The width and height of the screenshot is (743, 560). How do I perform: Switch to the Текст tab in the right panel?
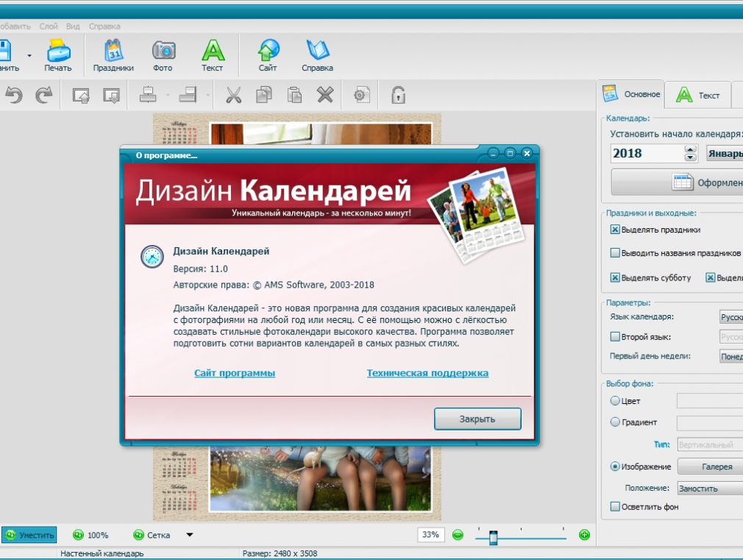coord(698,95)
